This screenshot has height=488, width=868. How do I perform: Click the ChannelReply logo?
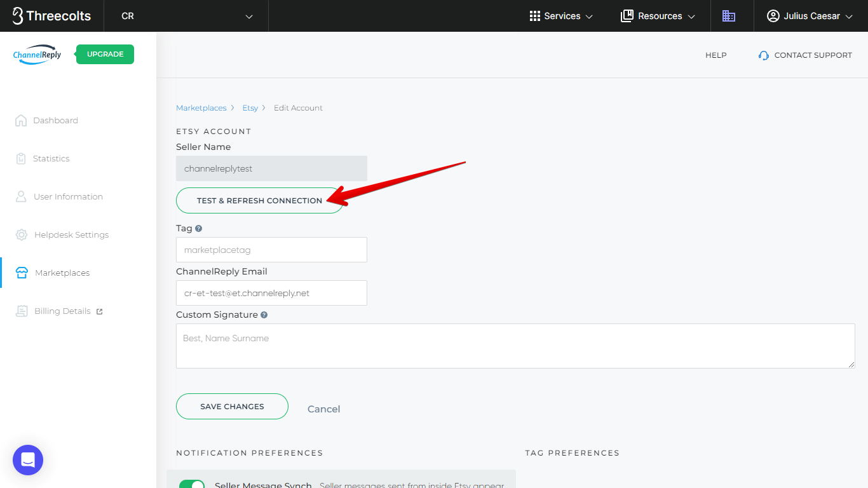click(37, 54)
